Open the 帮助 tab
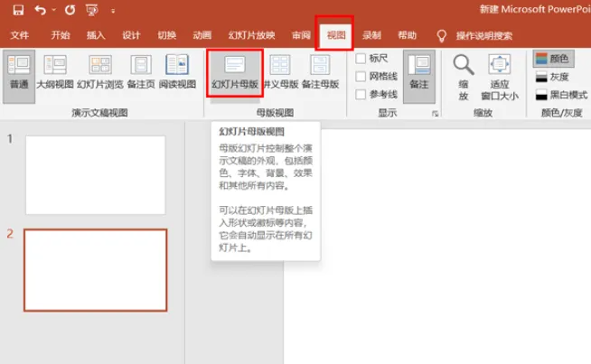 tap(407, 35)
